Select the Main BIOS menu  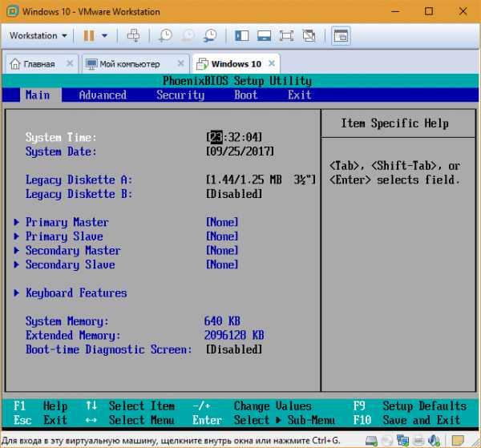click(38, 95)
